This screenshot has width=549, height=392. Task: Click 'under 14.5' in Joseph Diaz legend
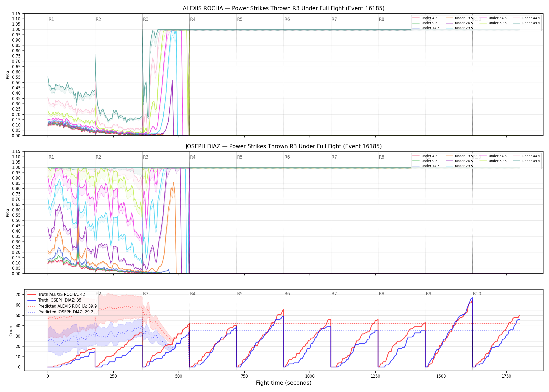pos(430,166)
